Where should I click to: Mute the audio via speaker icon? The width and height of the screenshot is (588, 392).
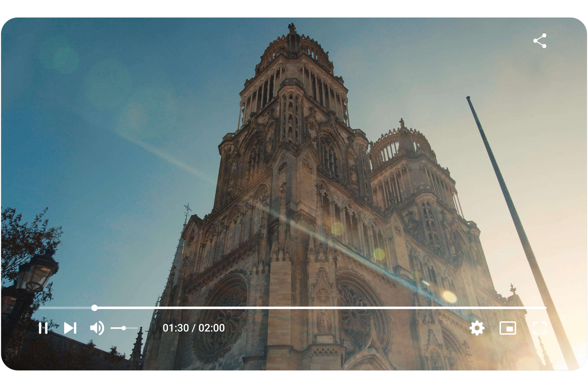click(97, 328)
